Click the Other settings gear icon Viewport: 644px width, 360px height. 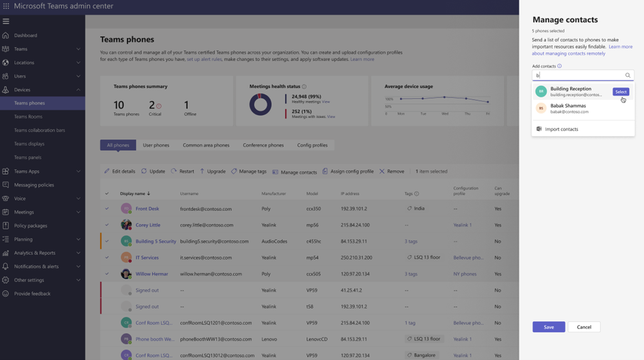(x=5, y=280)
